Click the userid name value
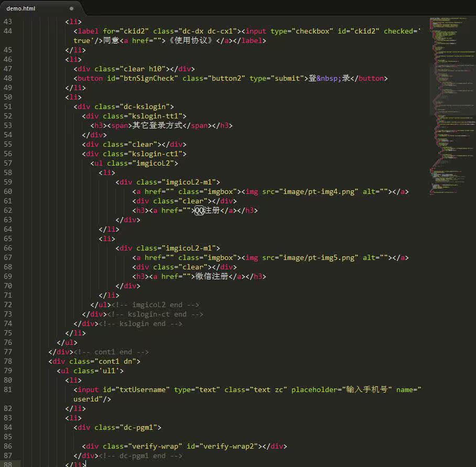This screenshot has width=476, height=467. [86, 399]
